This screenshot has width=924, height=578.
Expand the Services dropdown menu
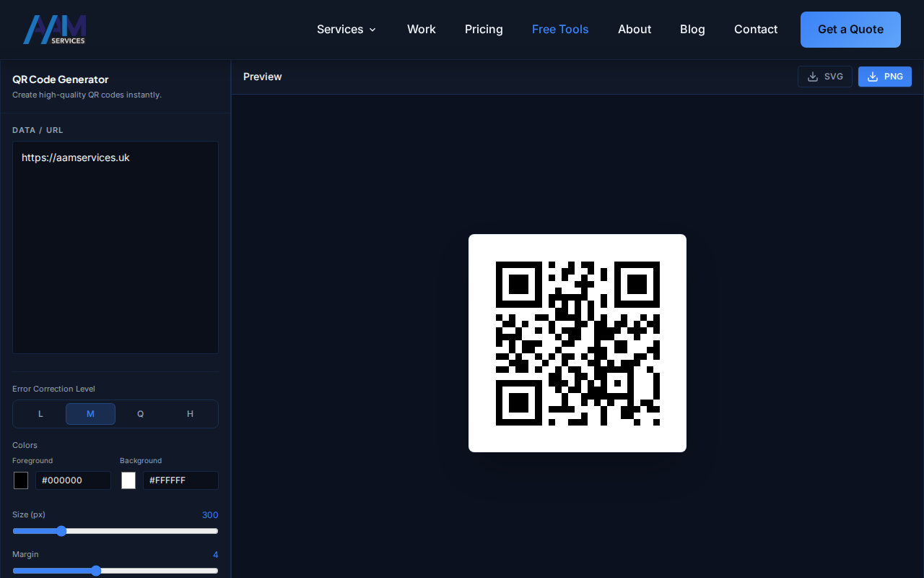click(x=346, y=30)
